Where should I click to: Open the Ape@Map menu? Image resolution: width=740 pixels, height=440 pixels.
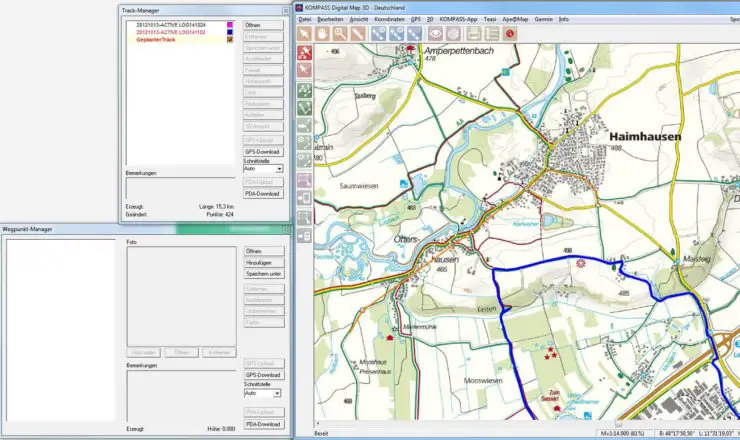(515, 19)
